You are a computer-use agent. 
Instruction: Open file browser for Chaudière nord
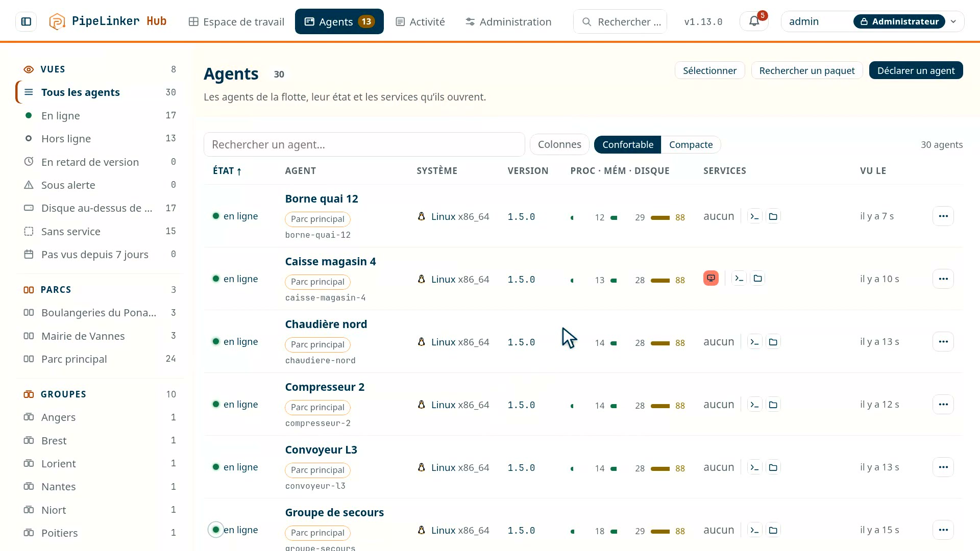coord(773,342)
